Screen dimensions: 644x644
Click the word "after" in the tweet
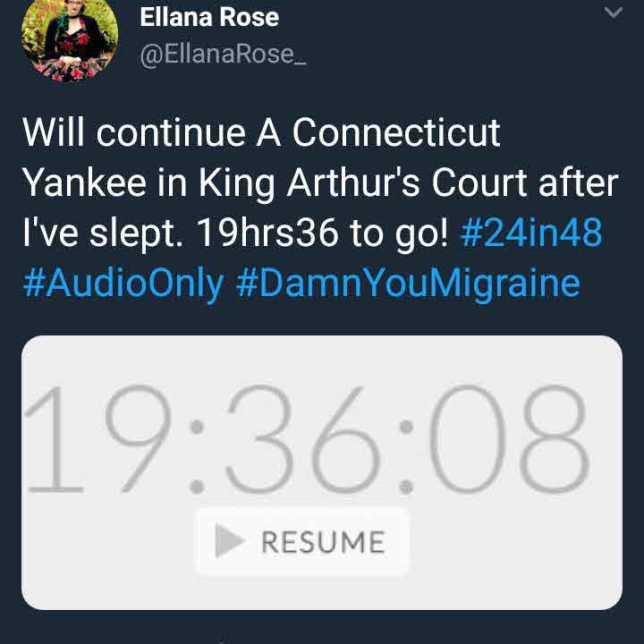(579, 182)
